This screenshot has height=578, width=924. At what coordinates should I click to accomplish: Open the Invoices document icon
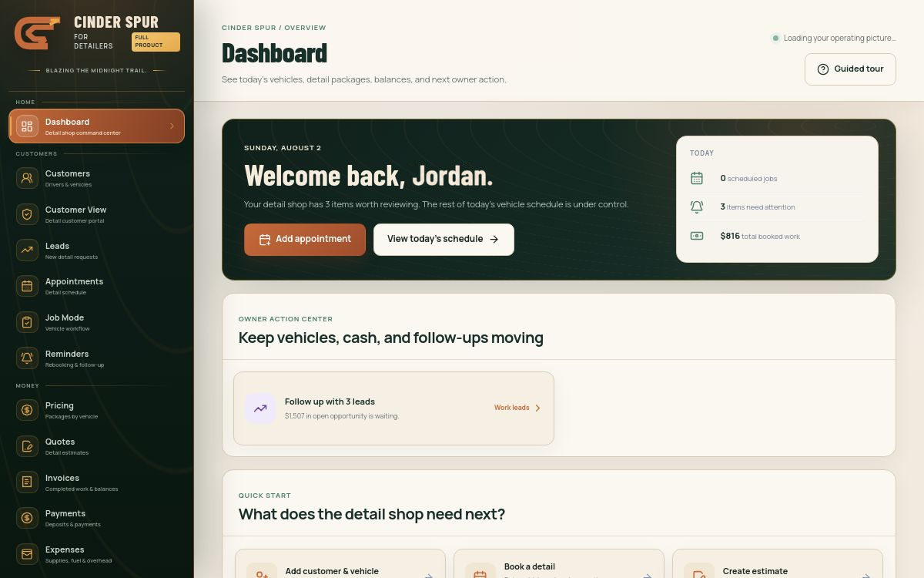pos(27,482)
